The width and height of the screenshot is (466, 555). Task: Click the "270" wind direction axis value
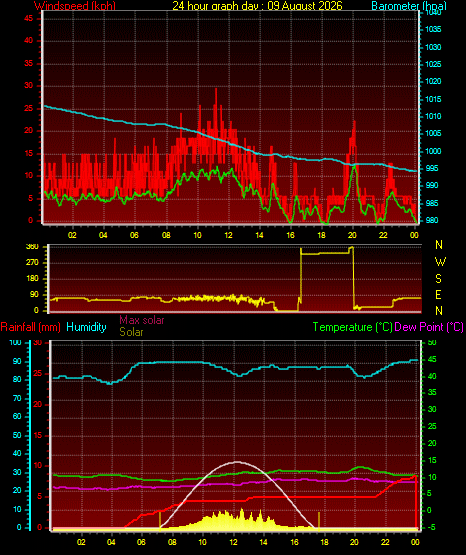pos(32,263)
